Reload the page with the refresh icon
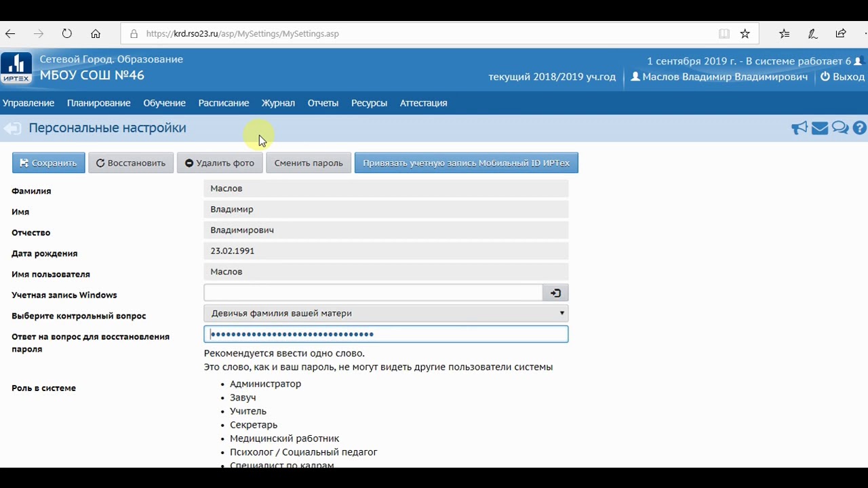Image resolution: width=868 pixels, height=488 pixels. tap(66, 33)
